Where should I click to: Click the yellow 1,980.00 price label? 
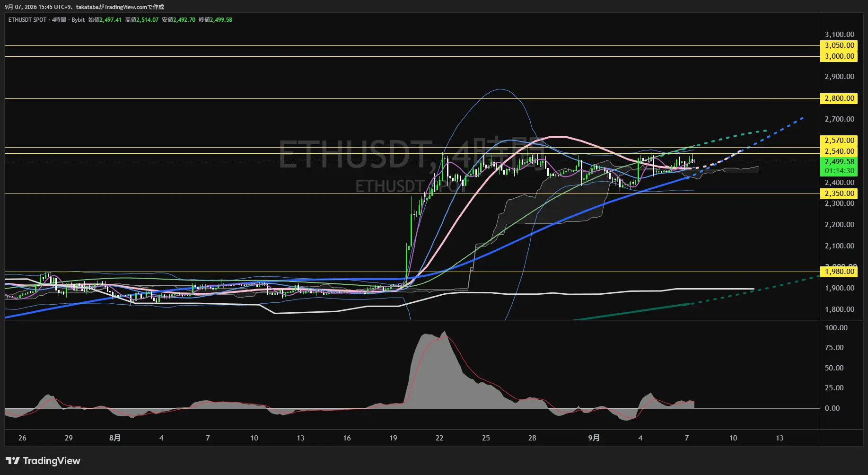click(839, 272)
